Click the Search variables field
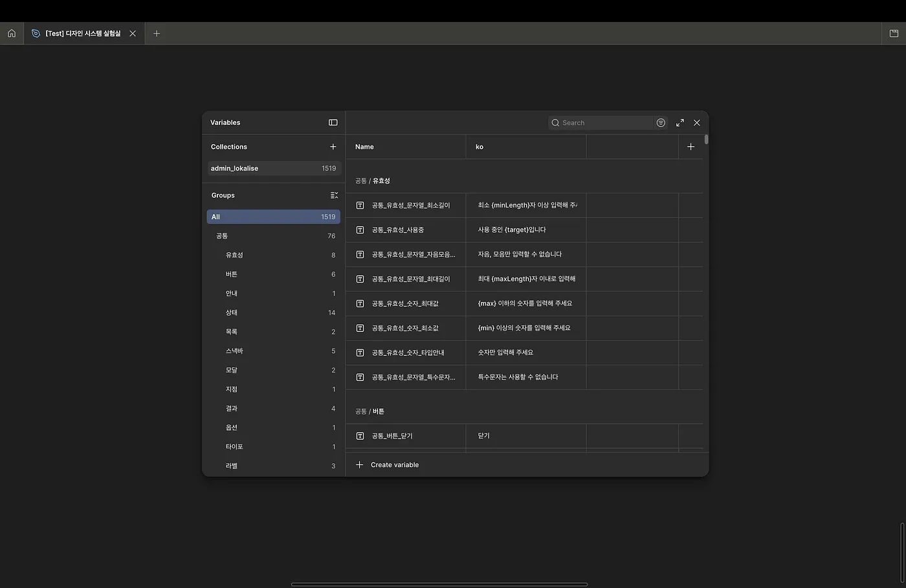906x588 pixels. coord(601,123)
